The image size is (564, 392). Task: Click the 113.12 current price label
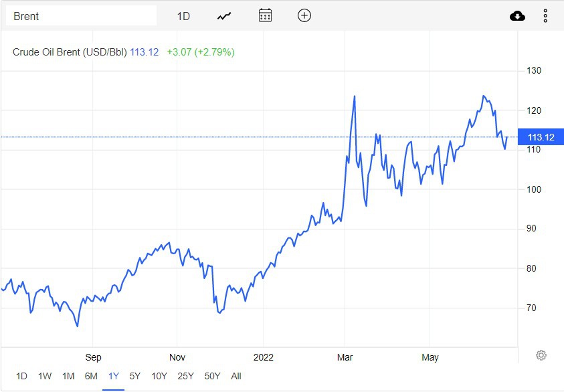pyautogui.click(x=541, y=137)
